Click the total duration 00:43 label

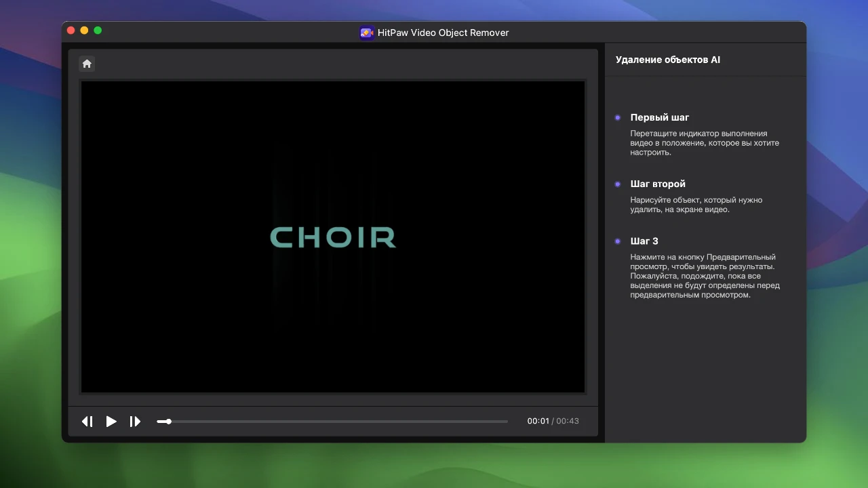tap(568, 421)
